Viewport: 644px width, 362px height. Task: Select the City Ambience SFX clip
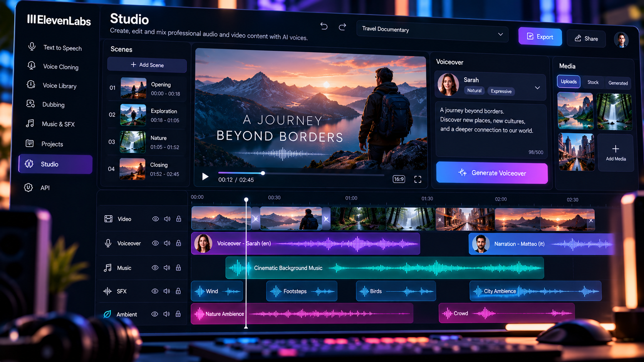pos(535,291)
